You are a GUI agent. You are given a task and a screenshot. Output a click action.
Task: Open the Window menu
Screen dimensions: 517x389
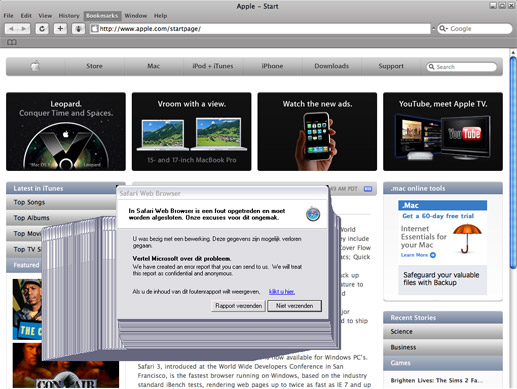tap(135, 16)
